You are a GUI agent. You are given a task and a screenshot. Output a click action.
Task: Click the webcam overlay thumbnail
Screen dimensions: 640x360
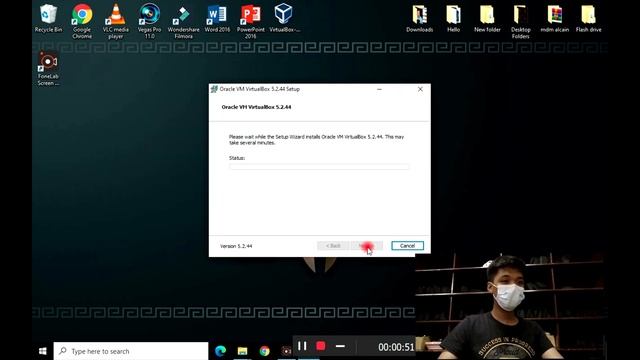point(511,306)
